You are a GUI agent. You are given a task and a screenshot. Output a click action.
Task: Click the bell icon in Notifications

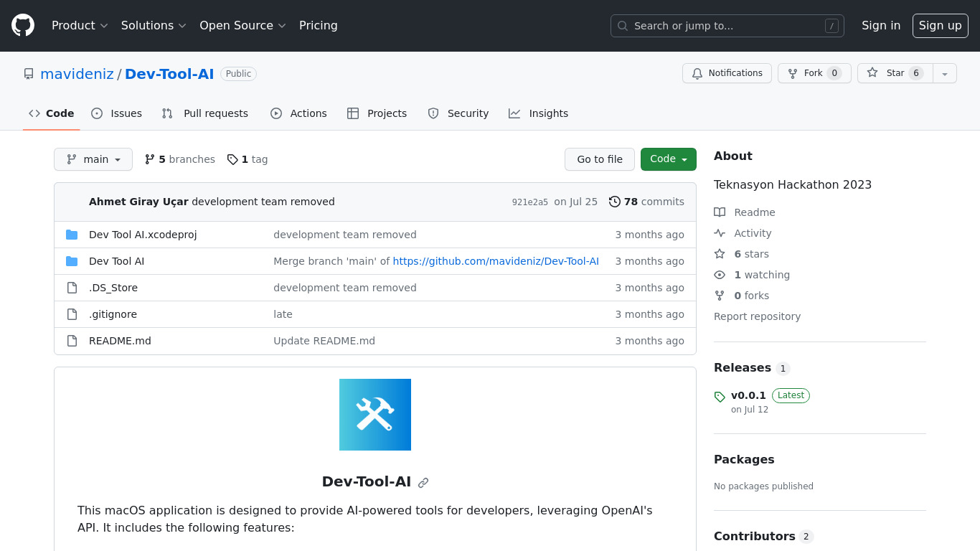[x=697, y=73]
